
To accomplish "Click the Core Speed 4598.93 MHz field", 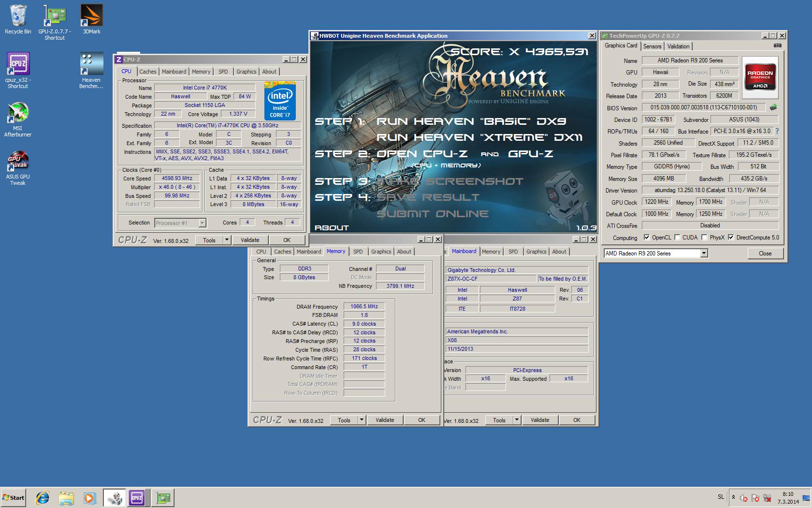I will pyautogui.click(x=177, y=178).
